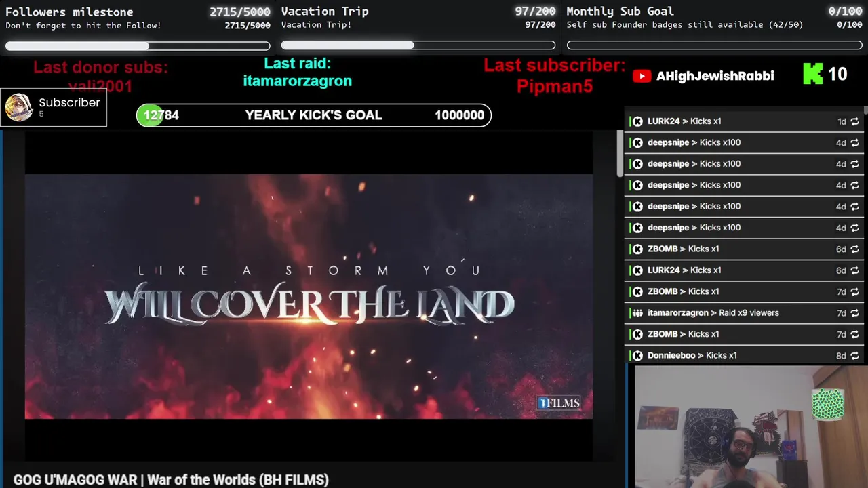The height and width of the screenshot is (488, 868).
Task: Click the Last raid: heading
Action: point(297,64)
